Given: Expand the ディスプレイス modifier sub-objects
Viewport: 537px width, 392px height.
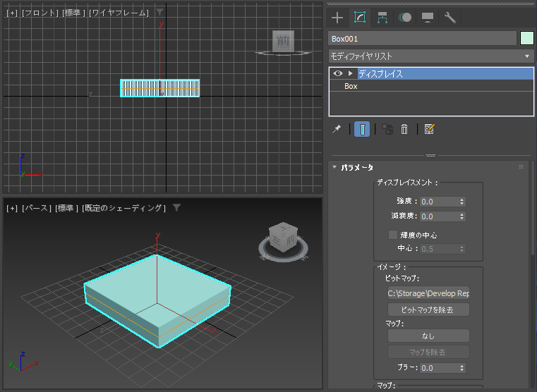Looking at the screenshot, I should click(x=350, y=73).
